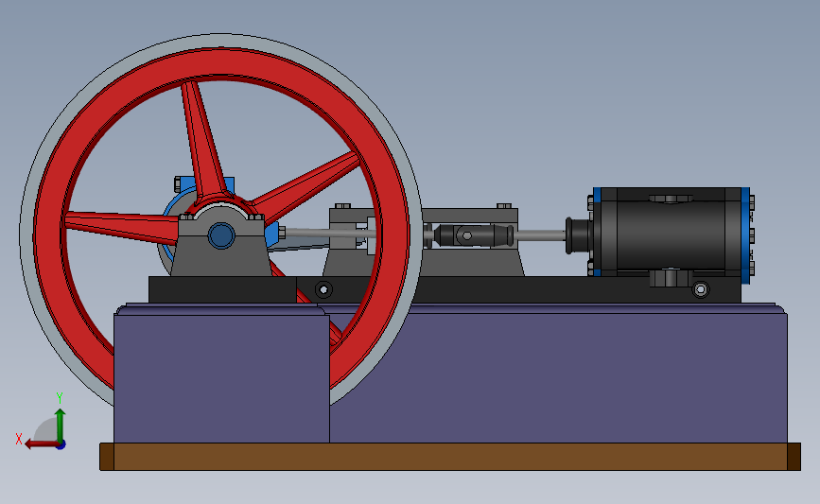
Task: Click the right bolt hole on bed plate
Action: pyautogui.click(x=701, y=289)
